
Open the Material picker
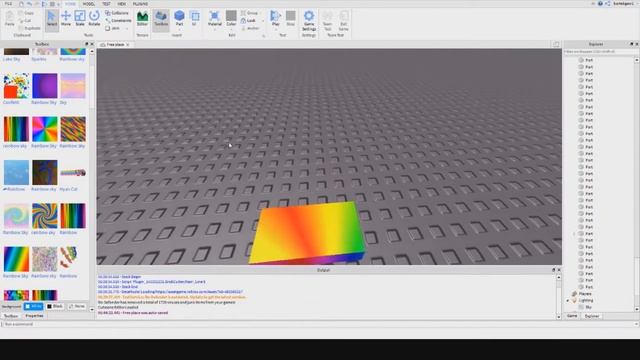point(214,18)
